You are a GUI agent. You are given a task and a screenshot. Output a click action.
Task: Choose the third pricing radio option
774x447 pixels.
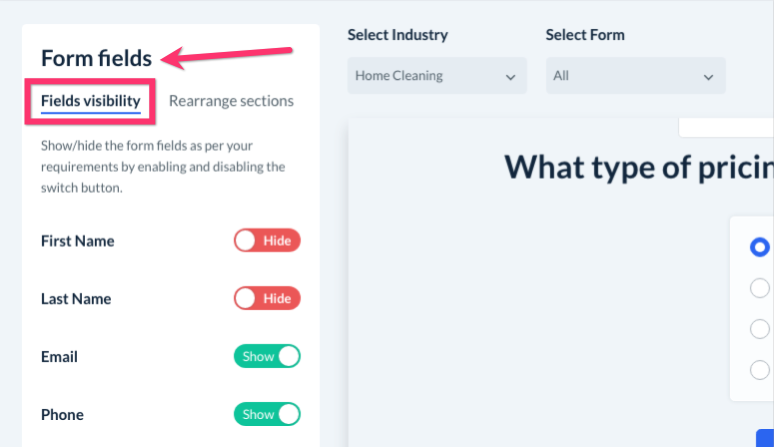(x=760, y=329)
